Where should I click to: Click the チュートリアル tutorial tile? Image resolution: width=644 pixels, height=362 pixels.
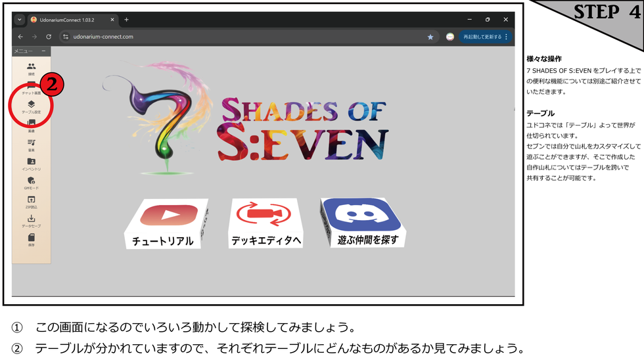pos(166,223)
